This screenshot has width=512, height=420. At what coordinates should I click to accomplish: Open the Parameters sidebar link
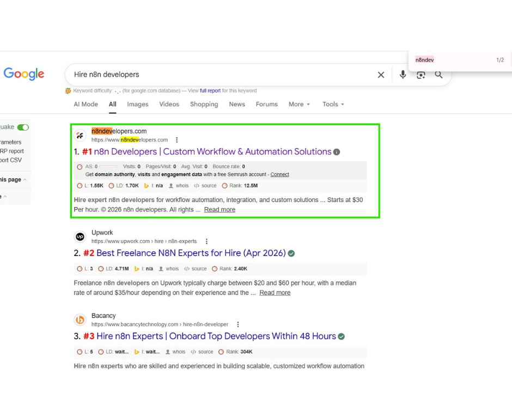point(10,142)
